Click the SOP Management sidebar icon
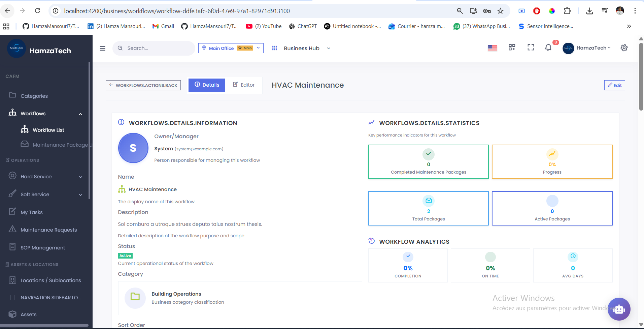 pyautogui.click(x=12, y=247)
